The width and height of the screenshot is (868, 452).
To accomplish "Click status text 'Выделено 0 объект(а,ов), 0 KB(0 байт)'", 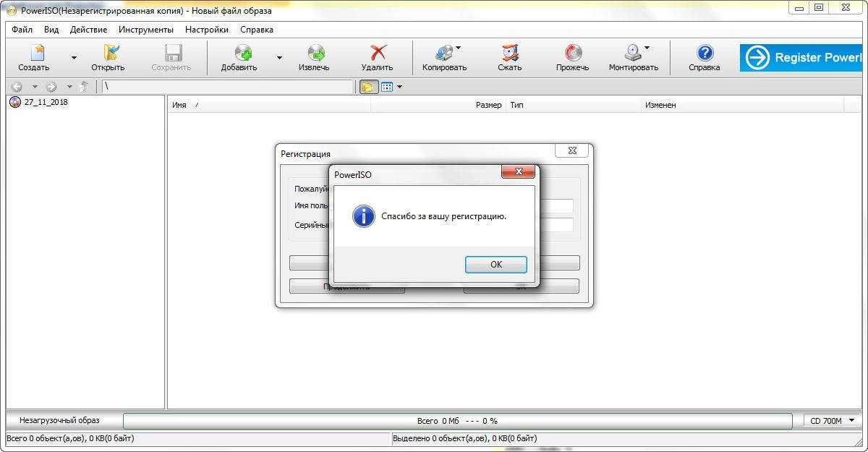I will pos(465,438).
